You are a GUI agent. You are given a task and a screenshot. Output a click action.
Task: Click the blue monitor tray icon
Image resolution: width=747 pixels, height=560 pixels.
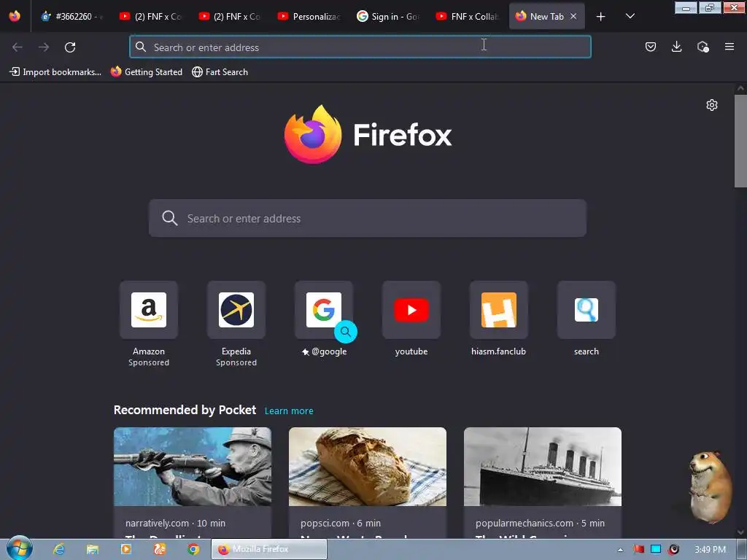[656, 549]
